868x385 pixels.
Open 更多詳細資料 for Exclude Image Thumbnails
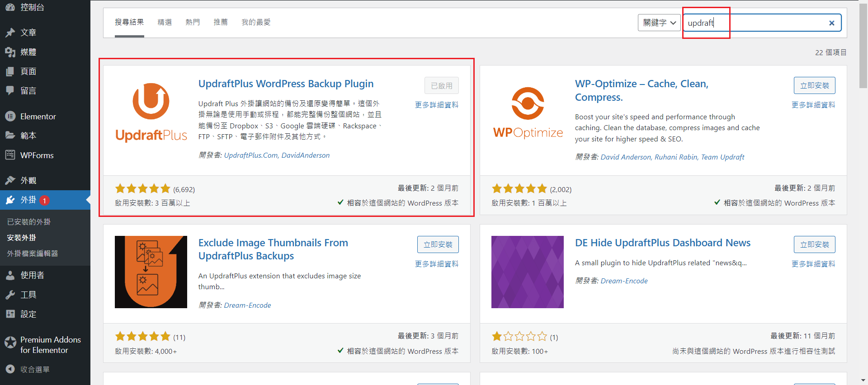[437, 264]
